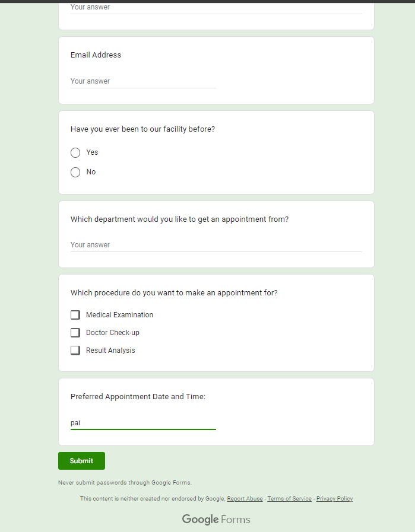415x532 pixels.
Task: Click the Google Forms logo
Action: (x=216, y=520)
